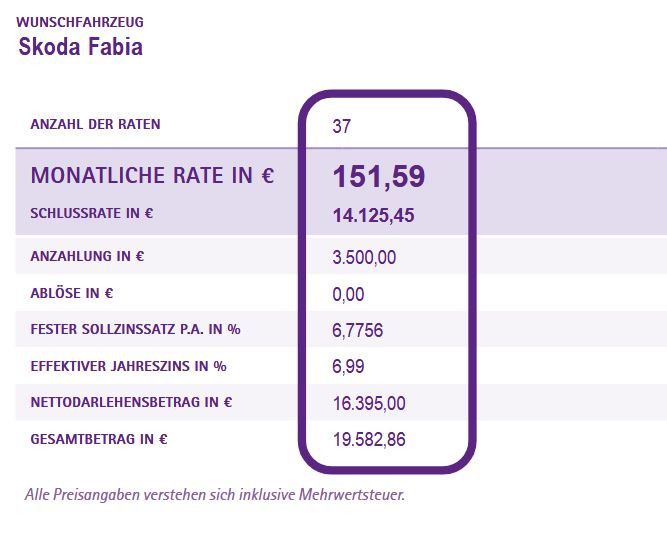Select the final installment value 14.125,45

coord(373,215)
